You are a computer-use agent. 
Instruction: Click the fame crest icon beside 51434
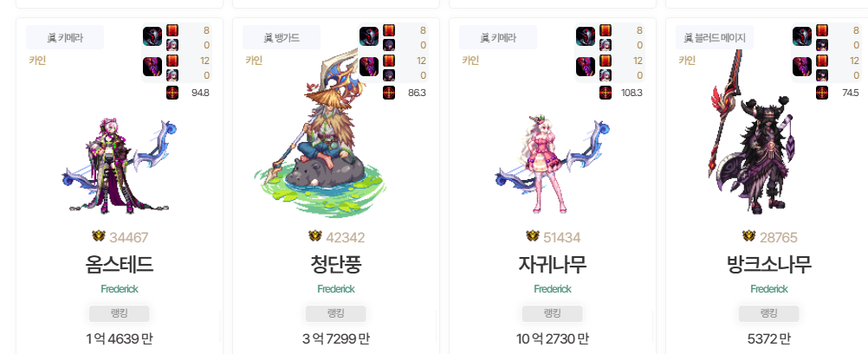pos(533,237)
